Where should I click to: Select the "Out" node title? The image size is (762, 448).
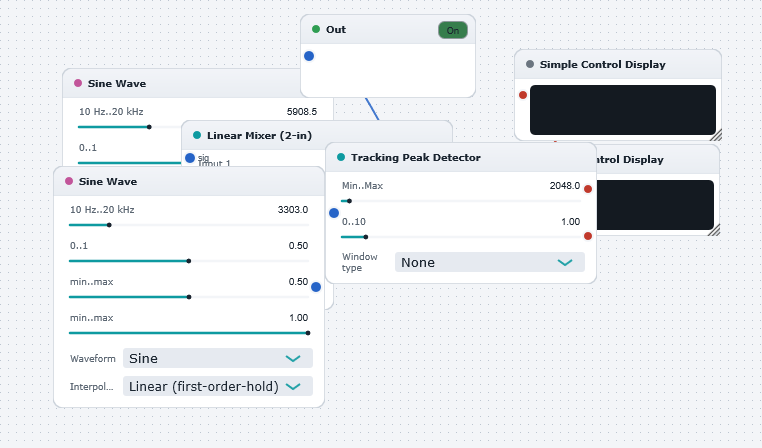click(336, 29)
